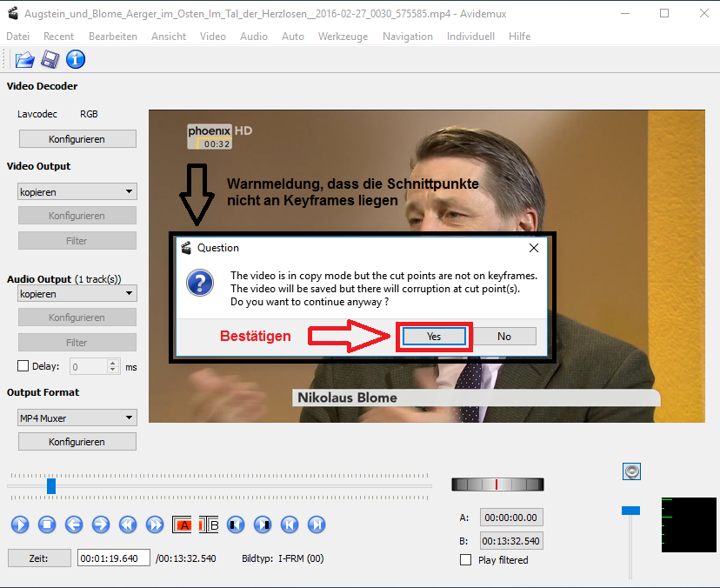Open the file information icon
This screenshot has width=720, height=588.
coord(76,60)
